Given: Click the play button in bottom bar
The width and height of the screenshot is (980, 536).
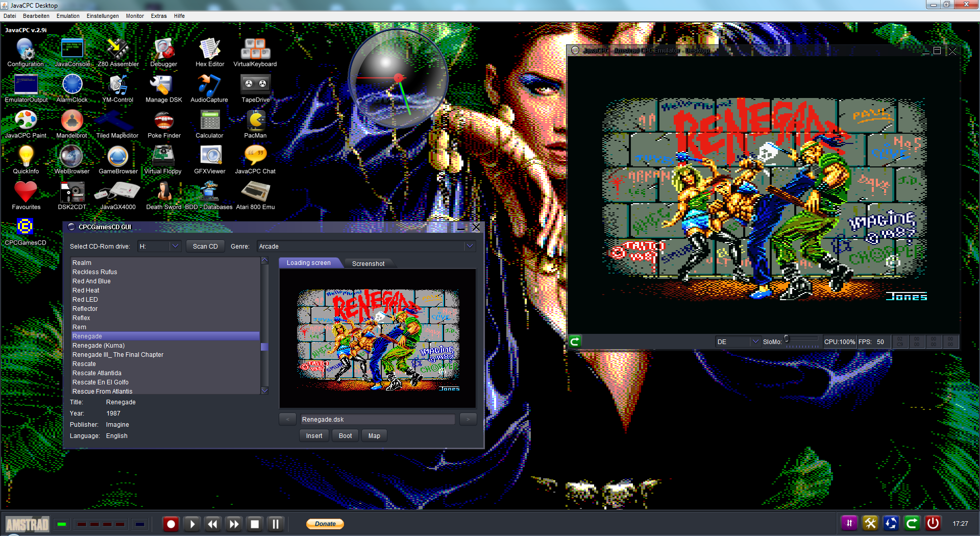Looking at the screenshot, I should tap(192, 524).
